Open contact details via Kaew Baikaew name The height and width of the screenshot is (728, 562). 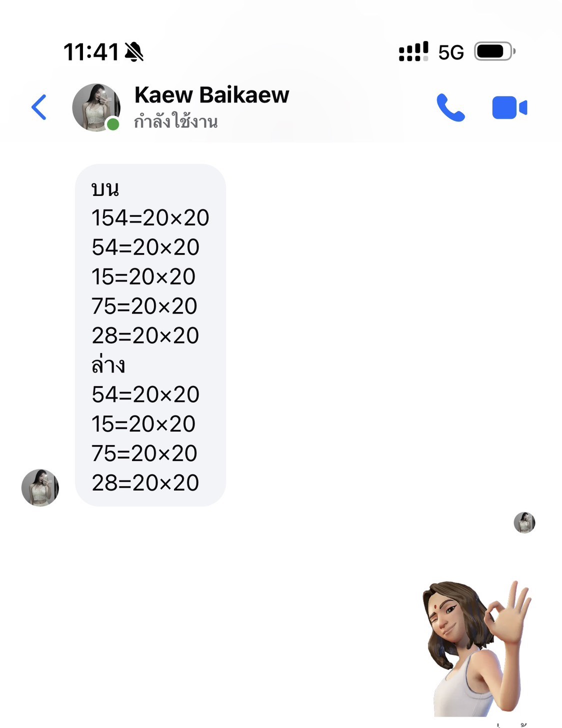tap(211, 94)
